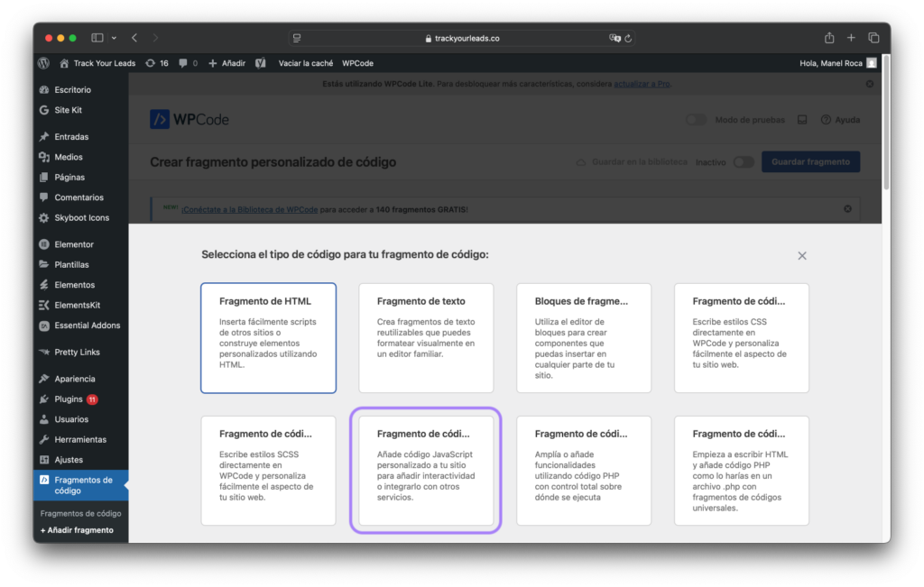The height and width of the screenshot is (587, 924).
Task: Click the Site Kit Google icon
Action: (x=44, y=110)
